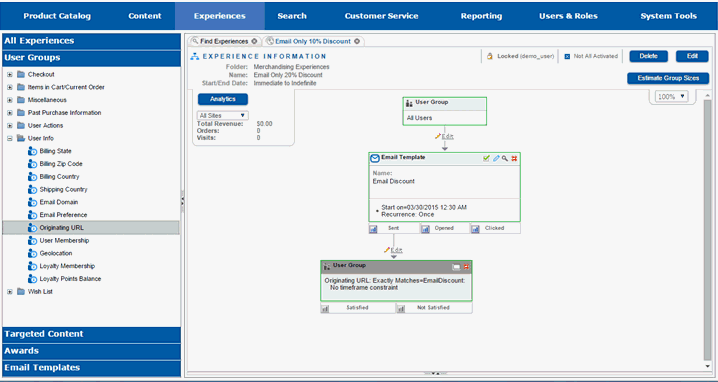The image size is (718, 382).
Task: Open the Opened statistics chart
Action: click(x=425, y=229)
